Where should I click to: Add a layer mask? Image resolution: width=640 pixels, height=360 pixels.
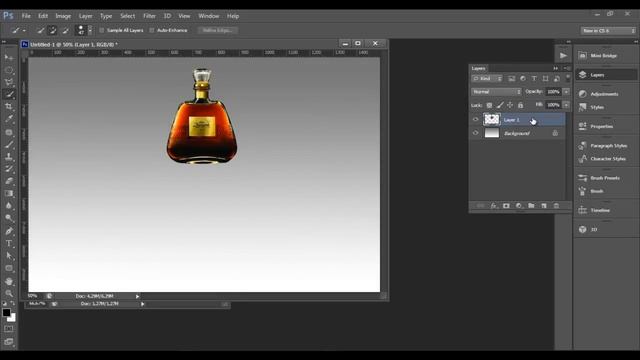[506, 206]
